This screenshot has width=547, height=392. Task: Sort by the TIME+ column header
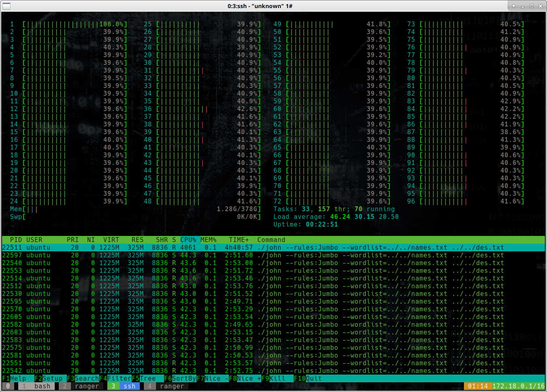click(x=239, y=240)
